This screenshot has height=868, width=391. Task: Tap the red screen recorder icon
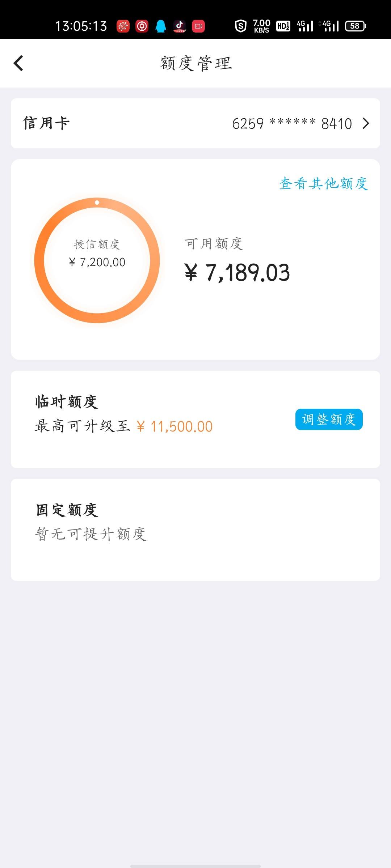[198, 26]
